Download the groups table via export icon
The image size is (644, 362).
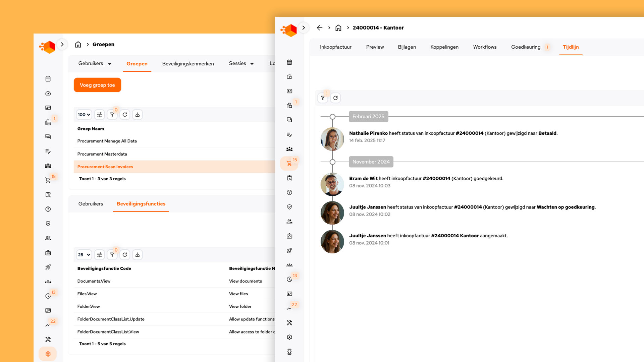point(138,115)
